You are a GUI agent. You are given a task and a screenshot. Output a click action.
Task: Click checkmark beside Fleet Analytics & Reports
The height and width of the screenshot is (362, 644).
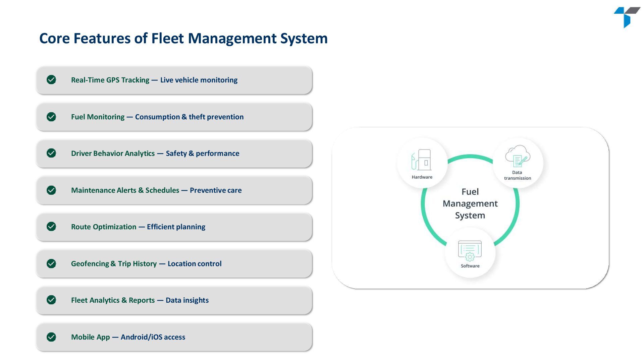click(51, 300)
